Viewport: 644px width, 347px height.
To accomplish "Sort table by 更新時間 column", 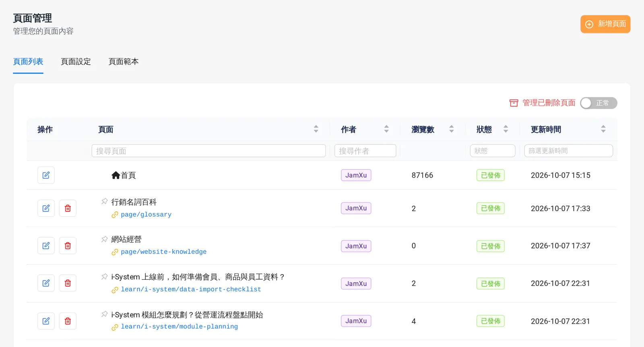I will (x=603, y=129).
